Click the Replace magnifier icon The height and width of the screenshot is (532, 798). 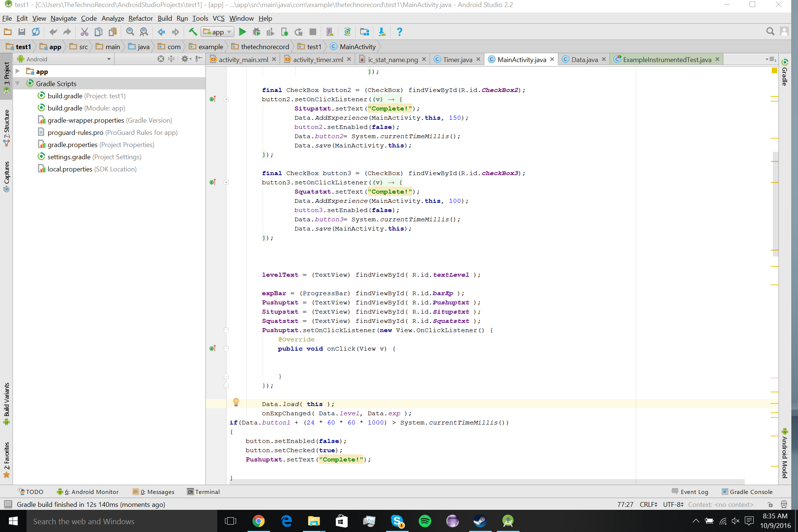pyautogui.click(x=144, y=32)
